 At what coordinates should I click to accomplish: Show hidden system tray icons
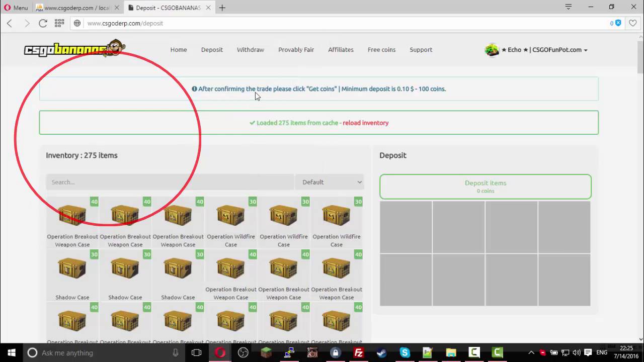pyautogui.click(x=531, y=352)
